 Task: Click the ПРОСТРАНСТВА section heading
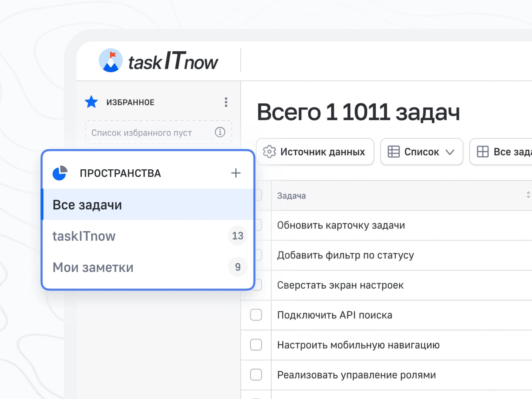pyautogui.click(x=120, y=173)
